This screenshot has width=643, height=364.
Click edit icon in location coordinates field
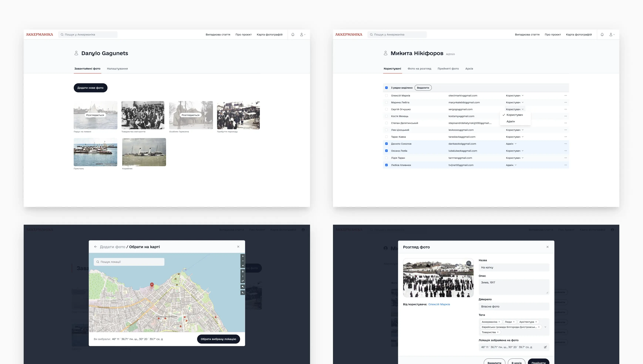point(545,347)
